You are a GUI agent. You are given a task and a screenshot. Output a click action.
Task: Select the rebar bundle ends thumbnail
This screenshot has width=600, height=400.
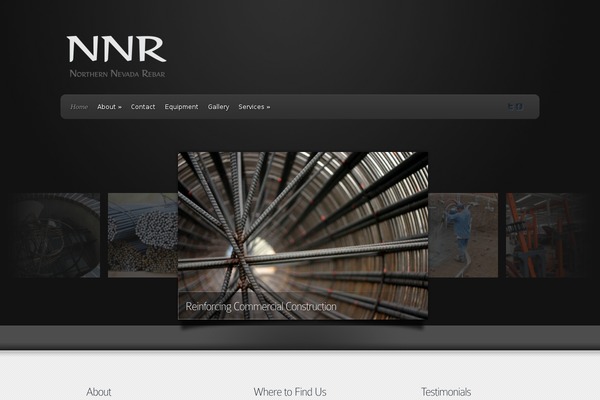[x=143, y=235]
